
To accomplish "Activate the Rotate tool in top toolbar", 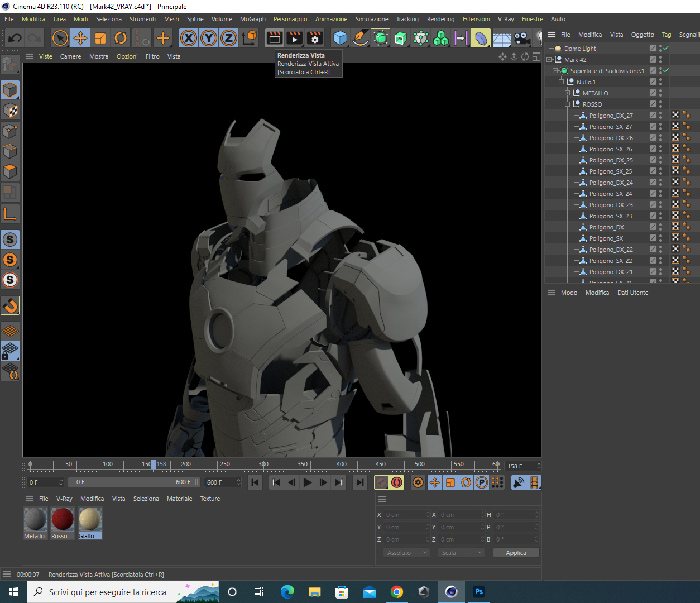I will [121, 38].
